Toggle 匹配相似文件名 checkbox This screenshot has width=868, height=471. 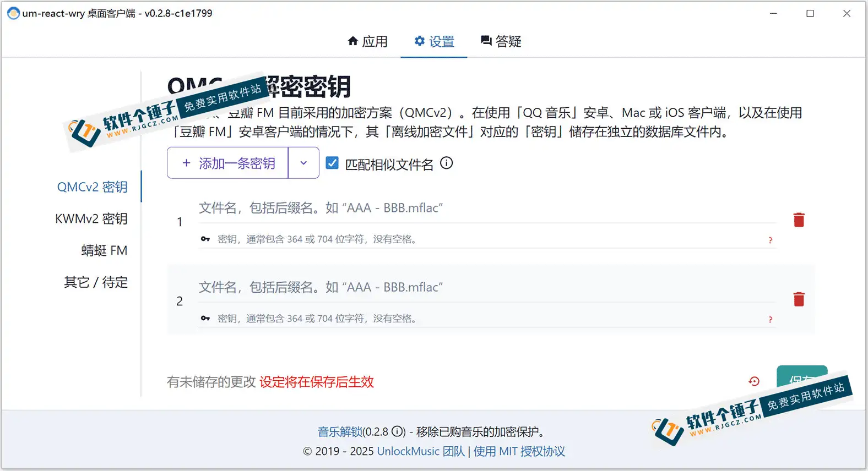332,163
